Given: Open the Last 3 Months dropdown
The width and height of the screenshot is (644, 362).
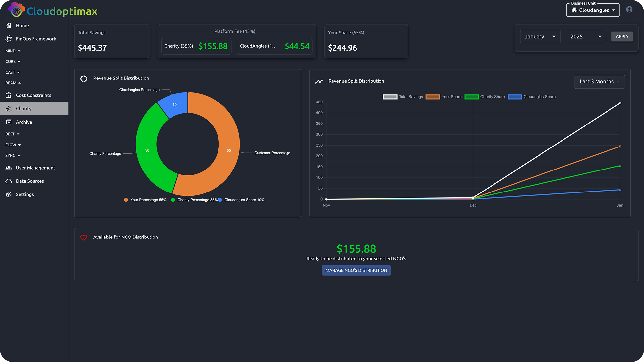Looking at the screenshot, I should (x=599, y=82).
